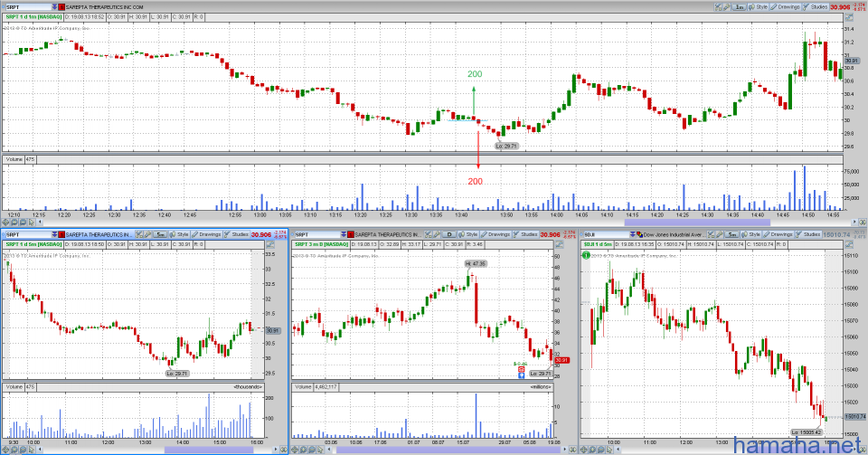Click symbol input field of SRPT 5m chart
The width and height of the screenshot is (868, 455).
28,234
